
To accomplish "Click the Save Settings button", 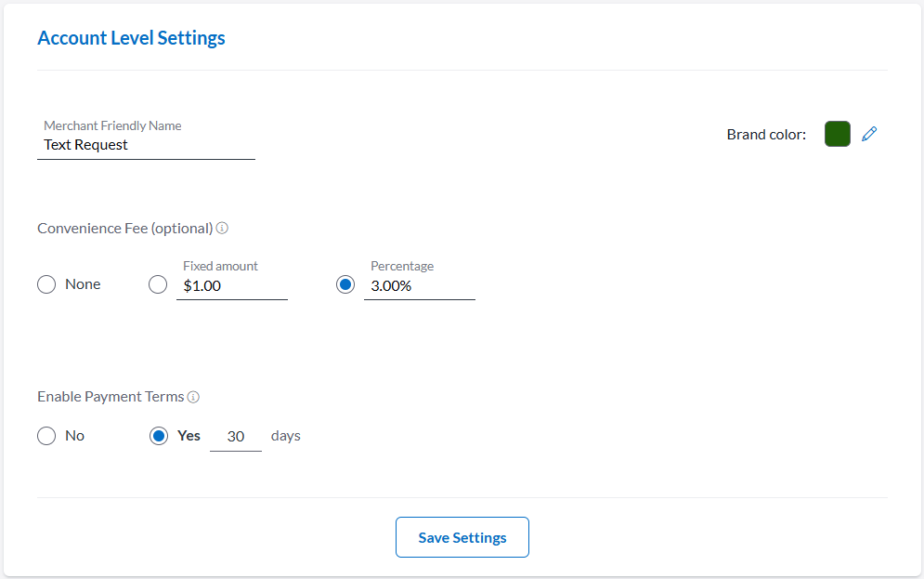I will pyautogui.click(x=462, y=537).
